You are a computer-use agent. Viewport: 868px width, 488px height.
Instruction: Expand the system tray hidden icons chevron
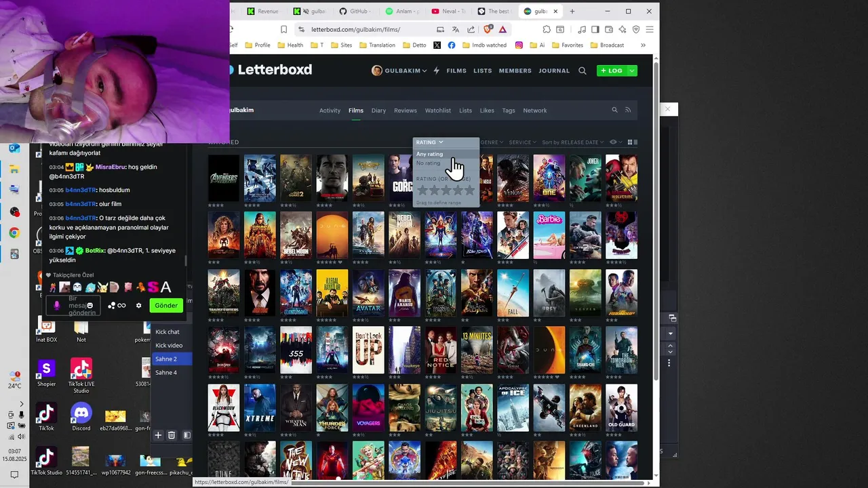[x=21, y=404]
